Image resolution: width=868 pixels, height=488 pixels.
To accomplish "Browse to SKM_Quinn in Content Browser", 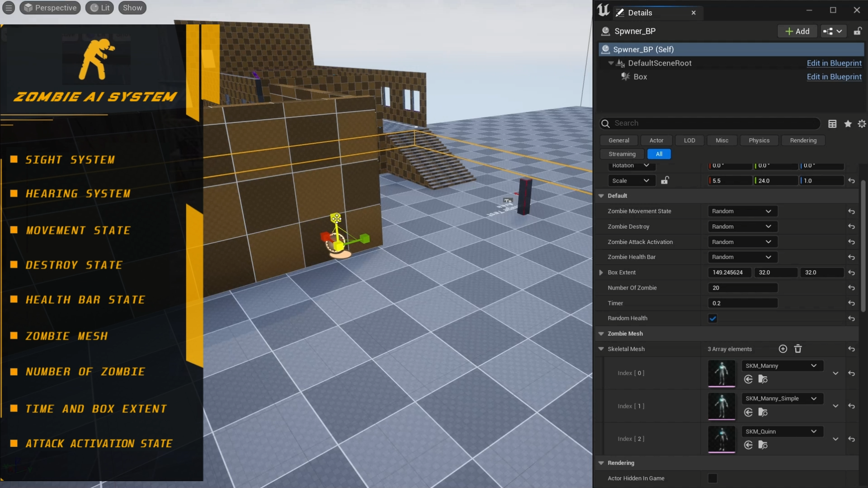I will 764,446.
